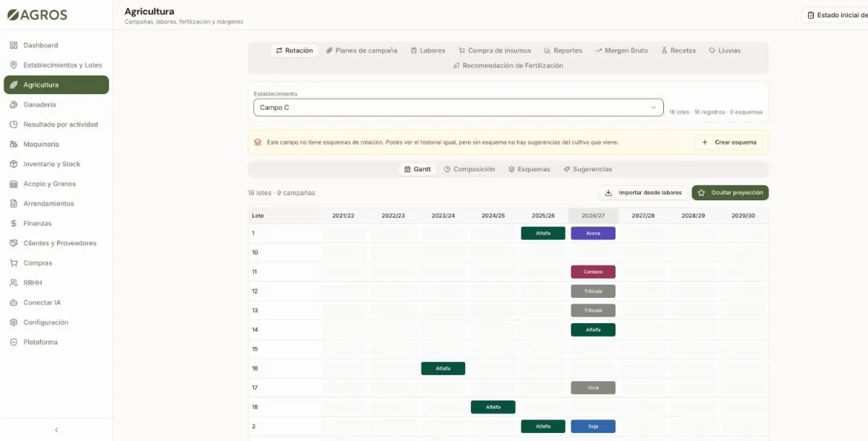Screen dimensions: 868x441
Task: Open Acopio y Granos
Action: [x=56, y=184]
